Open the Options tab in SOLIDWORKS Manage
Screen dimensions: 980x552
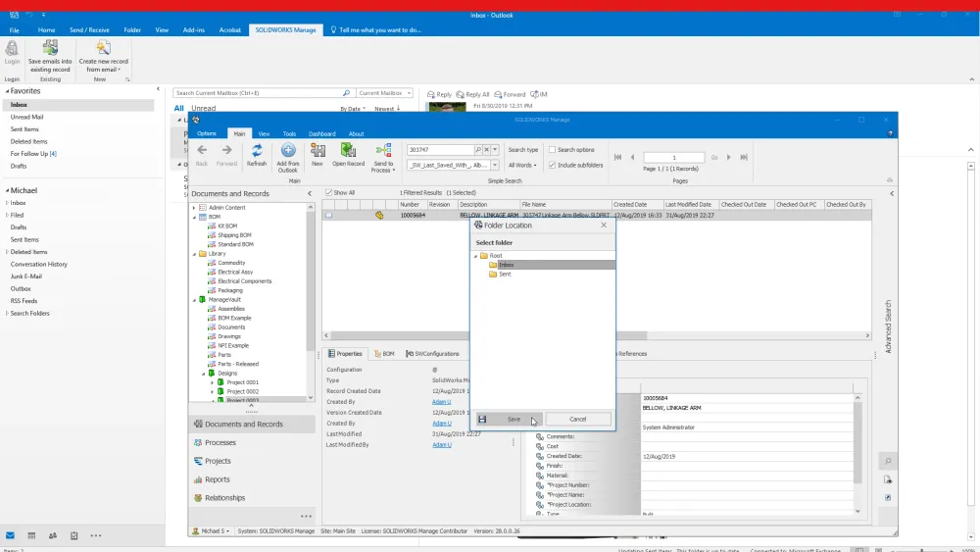pos(206,133)
